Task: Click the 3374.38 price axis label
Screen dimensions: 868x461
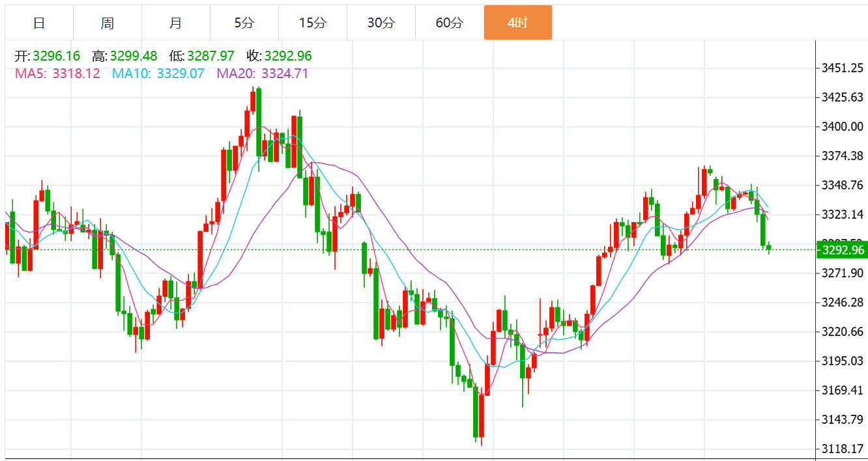Action: (x=843, y=156)
